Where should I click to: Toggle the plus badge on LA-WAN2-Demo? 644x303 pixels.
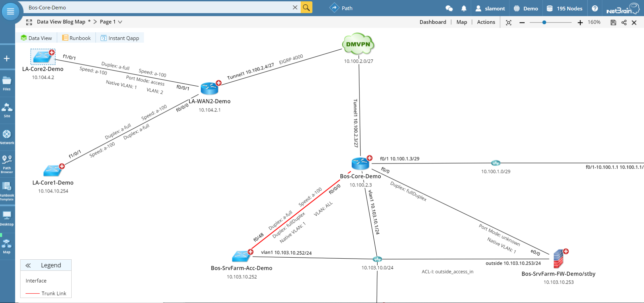(x=219, y=83)
